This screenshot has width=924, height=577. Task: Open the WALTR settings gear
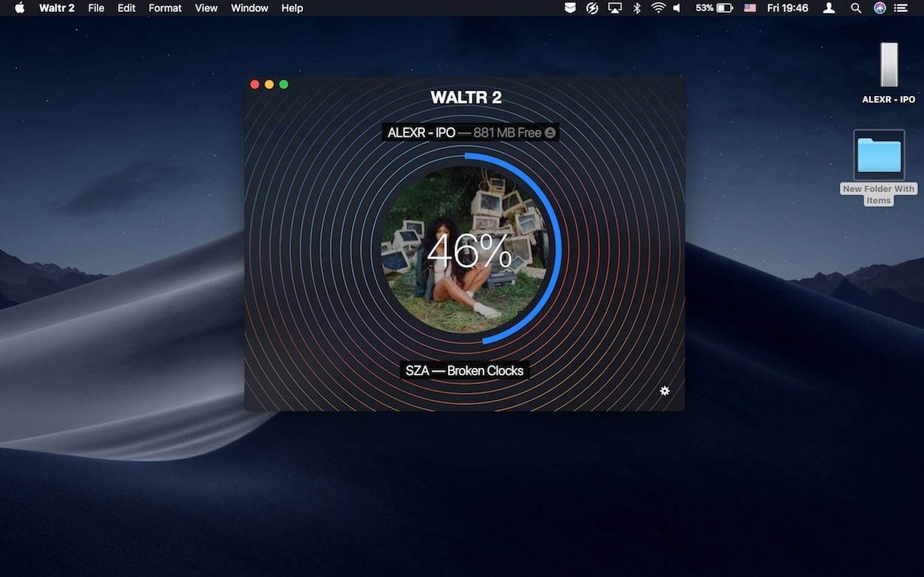click(665, 391)
